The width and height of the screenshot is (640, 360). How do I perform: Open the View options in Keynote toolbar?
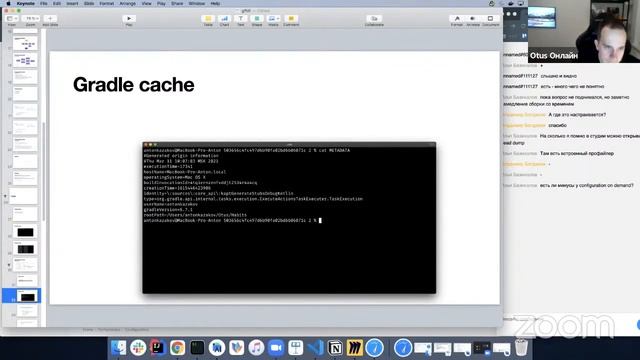point(12,19)
